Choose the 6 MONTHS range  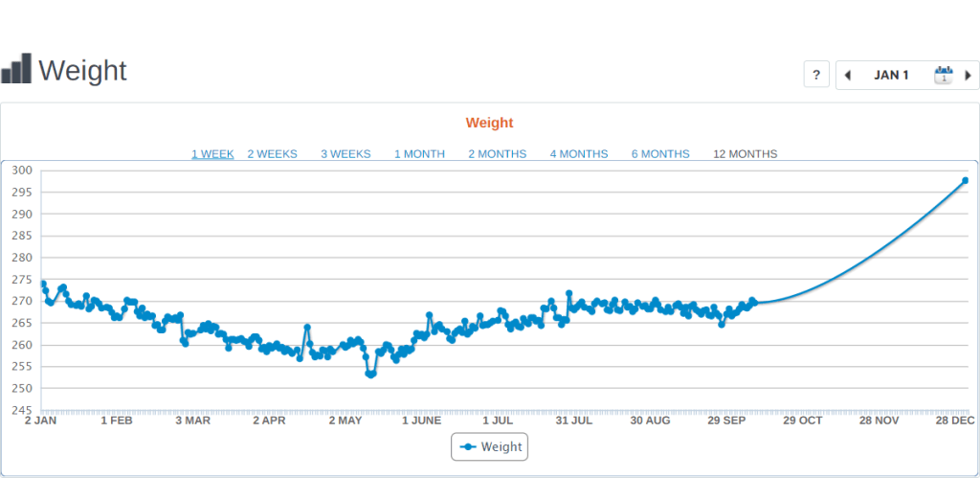pyautogui.click(x=659, y=154)
